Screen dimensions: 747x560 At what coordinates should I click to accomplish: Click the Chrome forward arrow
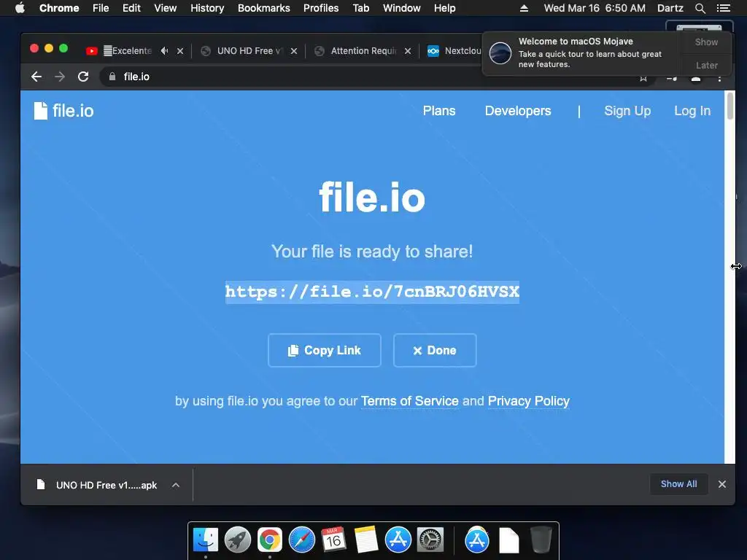point(60,77)
